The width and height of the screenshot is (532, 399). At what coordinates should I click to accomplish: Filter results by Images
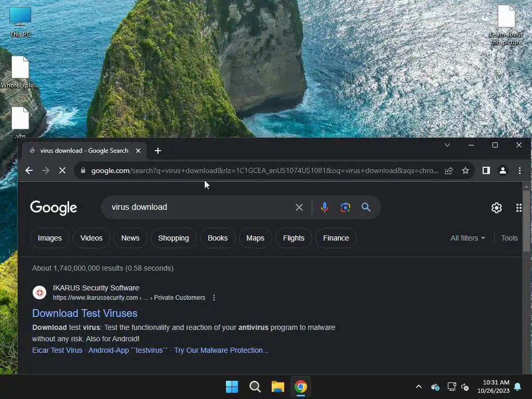click(49, 238)
